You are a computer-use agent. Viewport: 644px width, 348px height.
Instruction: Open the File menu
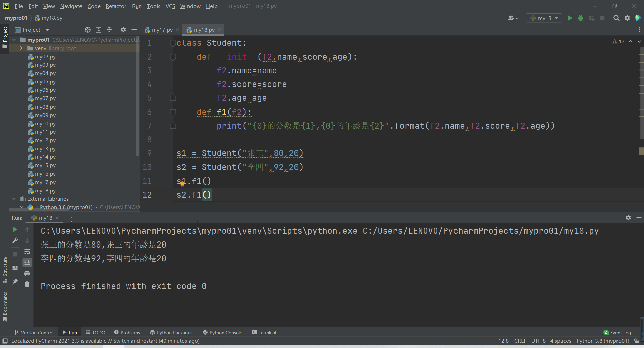click(x=19, y=6)
